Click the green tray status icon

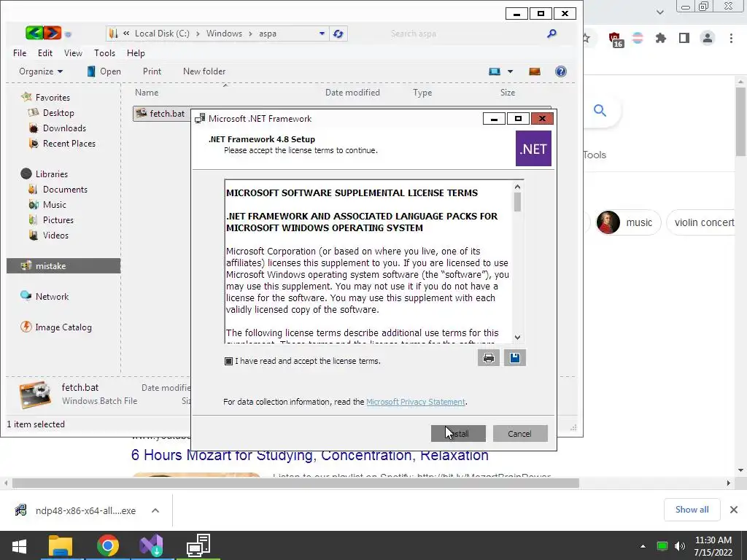tap(662, 546)
